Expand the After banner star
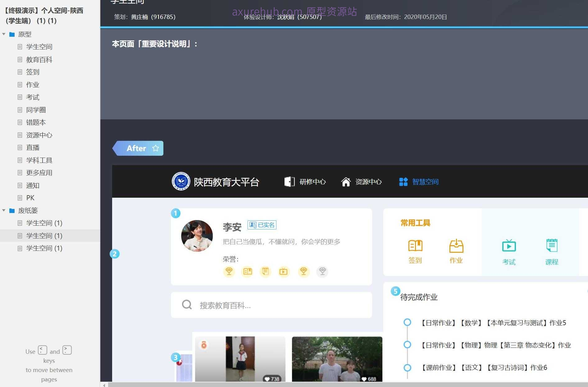The image size is (588, 387). 156,148
